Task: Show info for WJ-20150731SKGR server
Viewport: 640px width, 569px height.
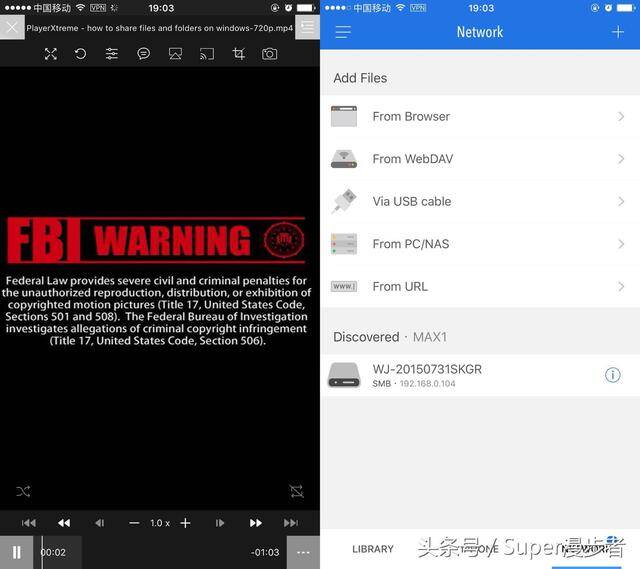Action: pos(612,375)
